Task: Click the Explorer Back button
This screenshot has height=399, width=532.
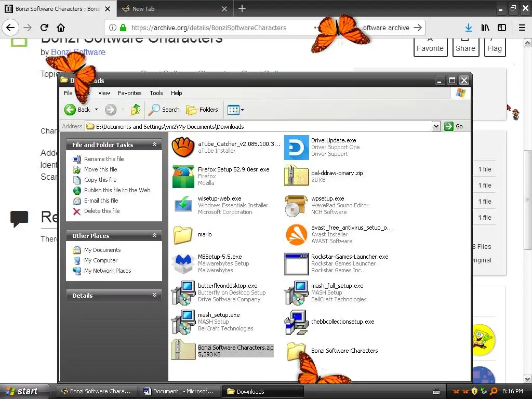Action: point(78,110)
